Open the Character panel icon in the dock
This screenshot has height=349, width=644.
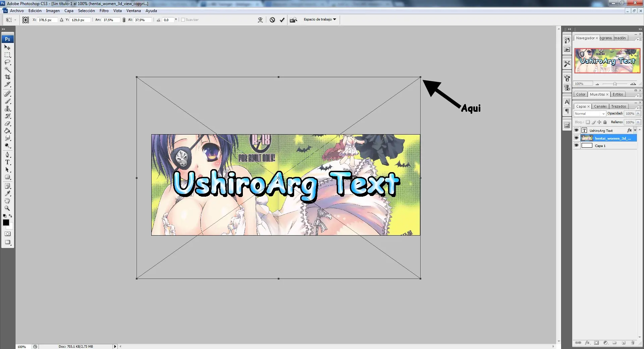(567, 102)
